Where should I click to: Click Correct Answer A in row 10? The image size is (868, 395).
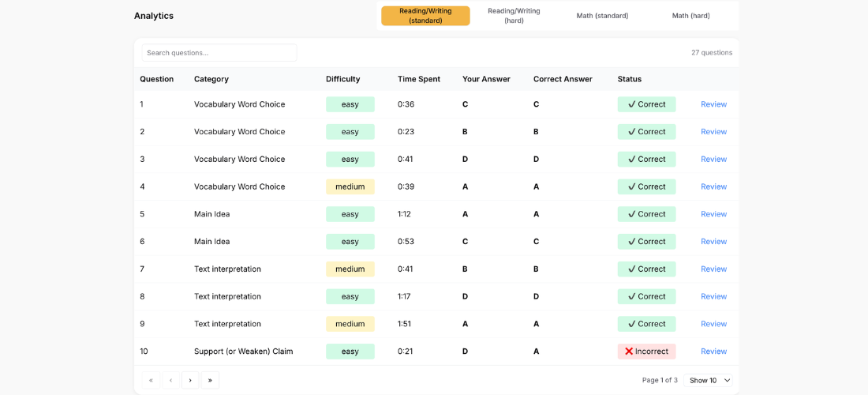[536, 352]
